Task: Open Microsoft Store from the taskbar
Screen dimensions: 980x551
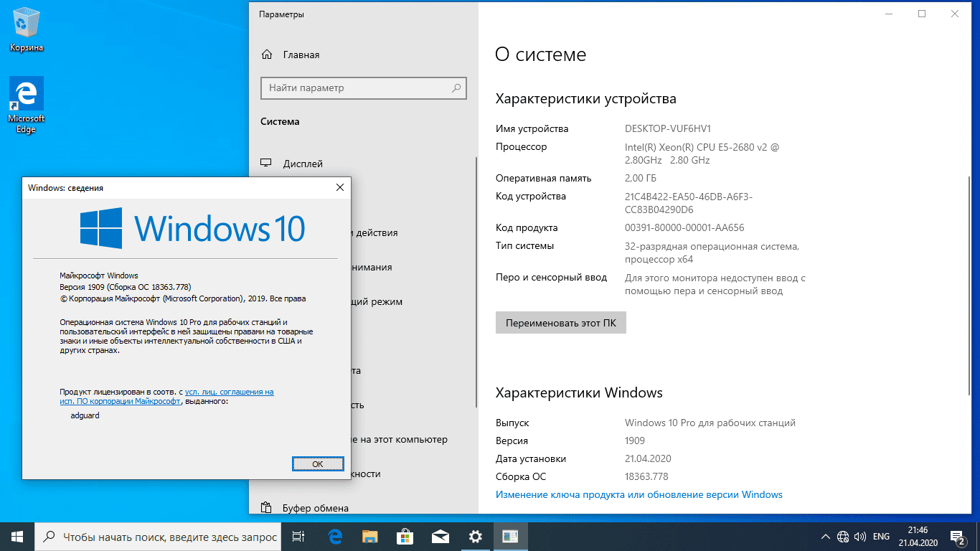Action: [405, 536]
